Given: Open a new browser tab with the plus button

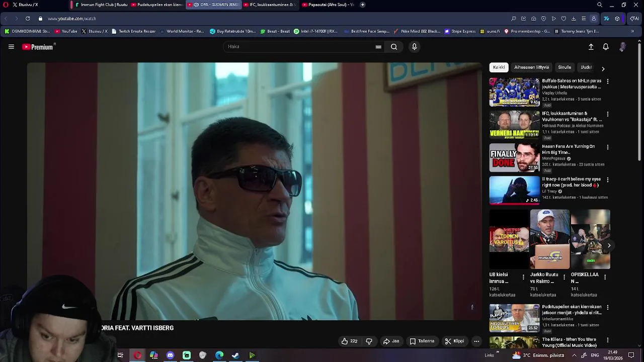Looking at the screenshot, I should [363, 5].
